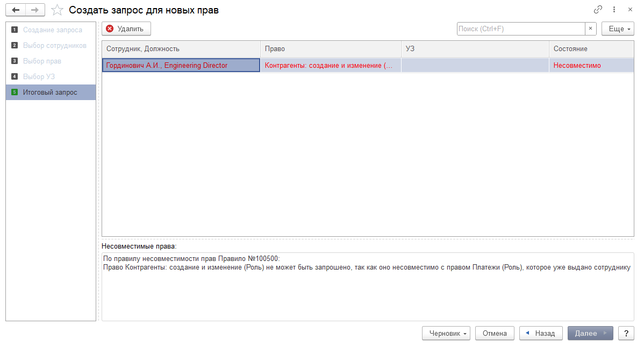Open step 3 Выбор прав
Image resolution: width=644 pixels, height=346 pixels.
(x=51, y=61)
